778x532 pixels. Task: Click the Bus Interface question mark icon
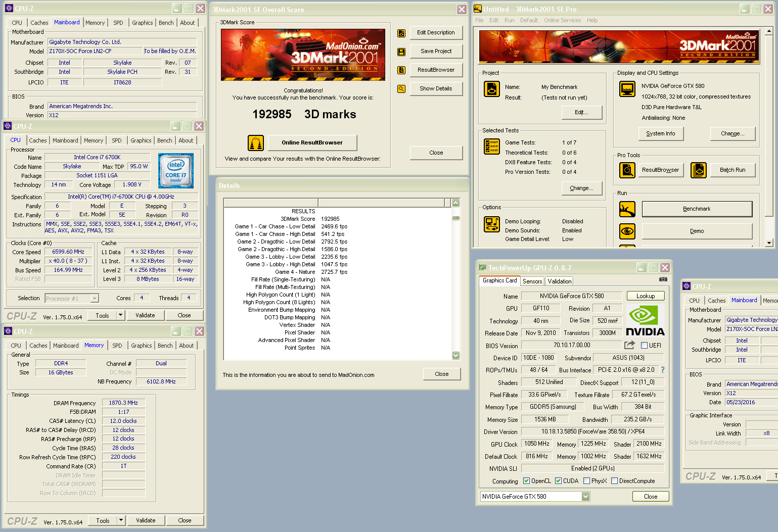click(663, 370)
